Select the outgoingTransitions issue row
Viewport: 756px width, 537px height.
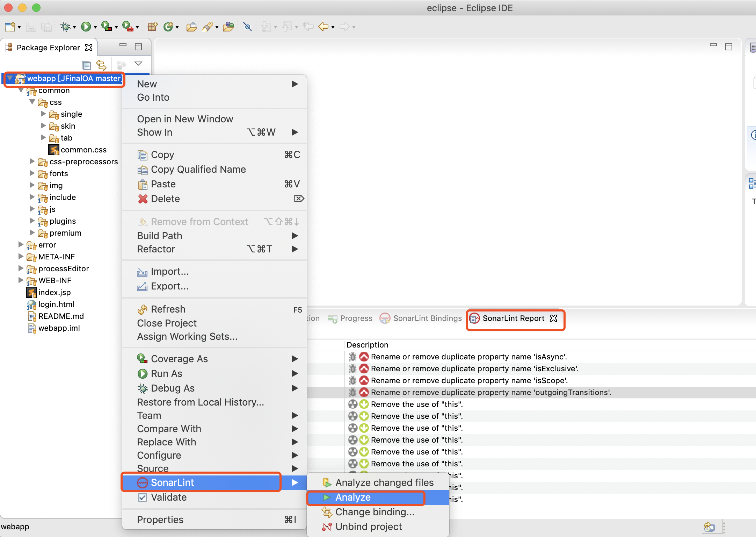click(x=489, y=392)
